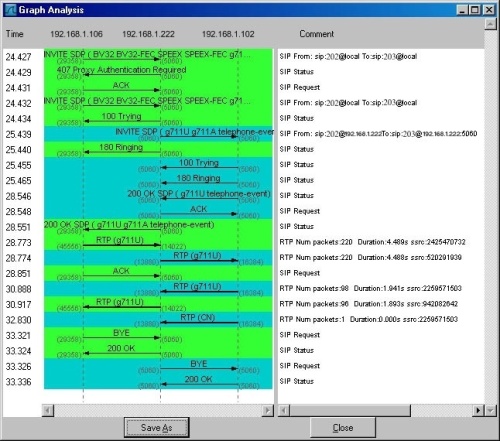Select the BYE message at 33.326
The height and width of the screenshot is (441, 500).
click(x=199, y=364)
